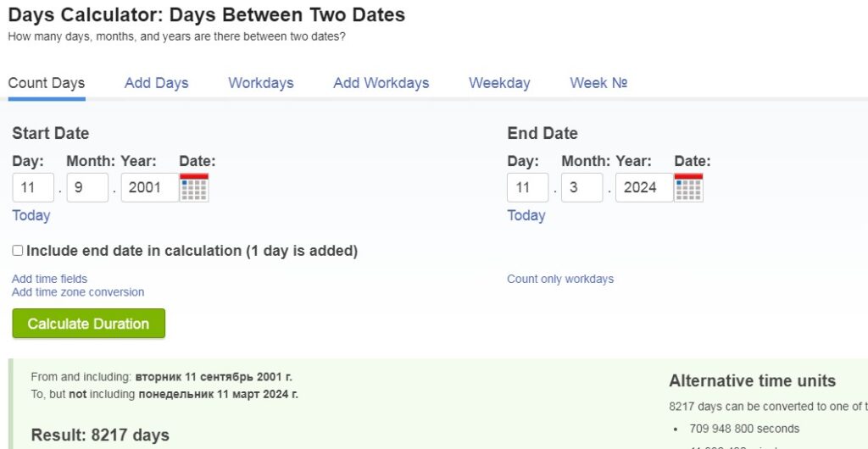The image size is (868, 449).
Task: Select the Add Workdays tab
Action: coord(381,83)
